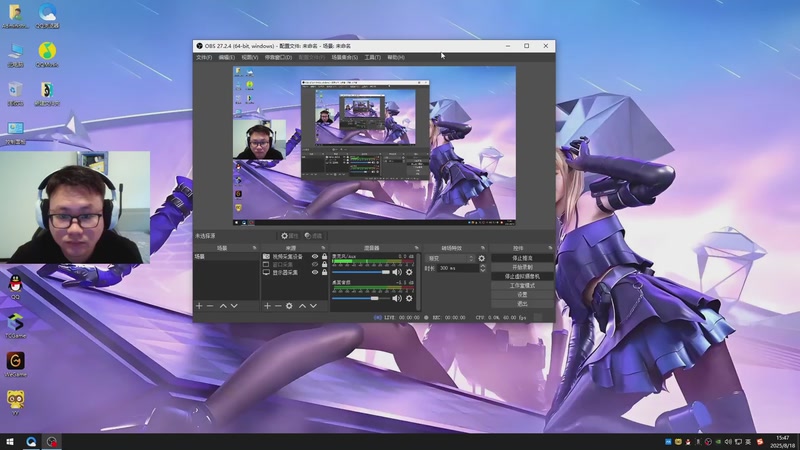This screenshot has height=450, width=800.
Task: Remove the selected source with minus button
Action: pyautogui.click(x=278, y=306)
